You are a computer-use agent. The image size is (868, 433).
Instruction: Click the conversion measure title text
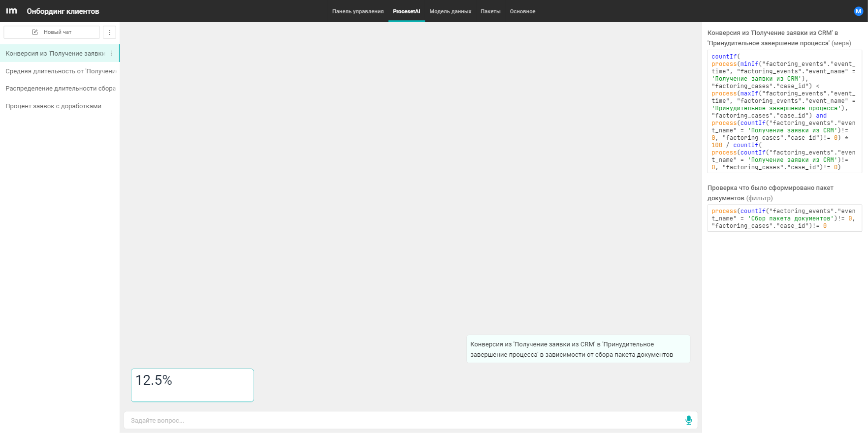click(x=779, y=38)
